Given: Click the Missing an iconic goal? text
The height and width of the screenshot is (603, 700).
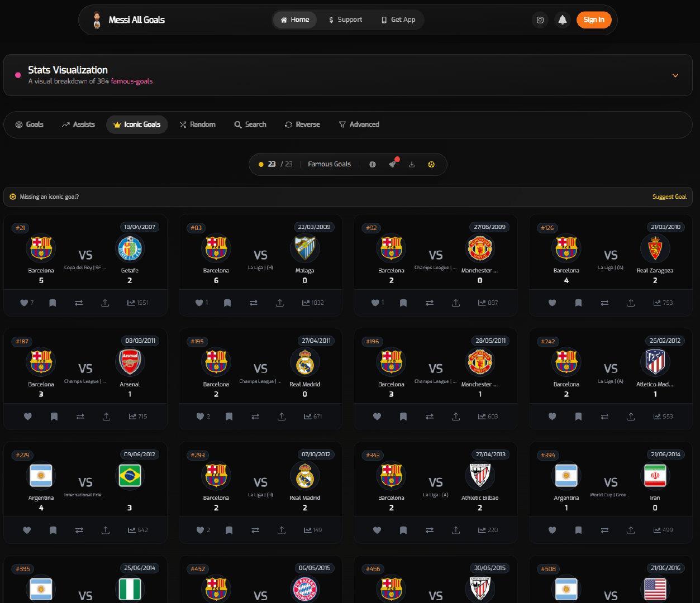Looking at the screenshot, I should tap(49, 197).
